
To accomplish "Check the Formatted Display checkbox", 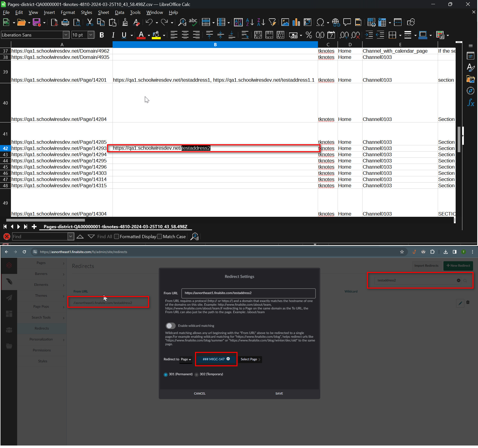I will point(117,236).
